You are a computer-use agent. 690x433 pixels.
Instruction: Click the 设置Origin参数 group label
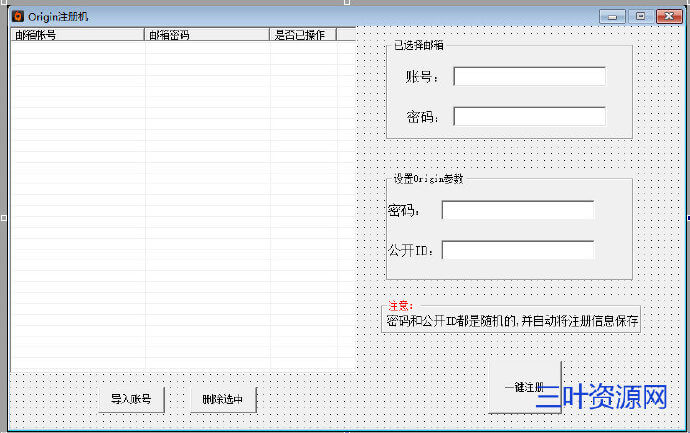click(428, 179)
